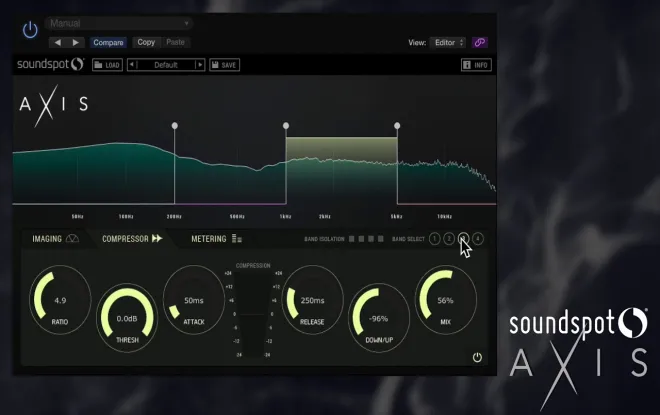660x415 pixels.
Task: Click the MIX knob showing 56%
Action: 445,300
